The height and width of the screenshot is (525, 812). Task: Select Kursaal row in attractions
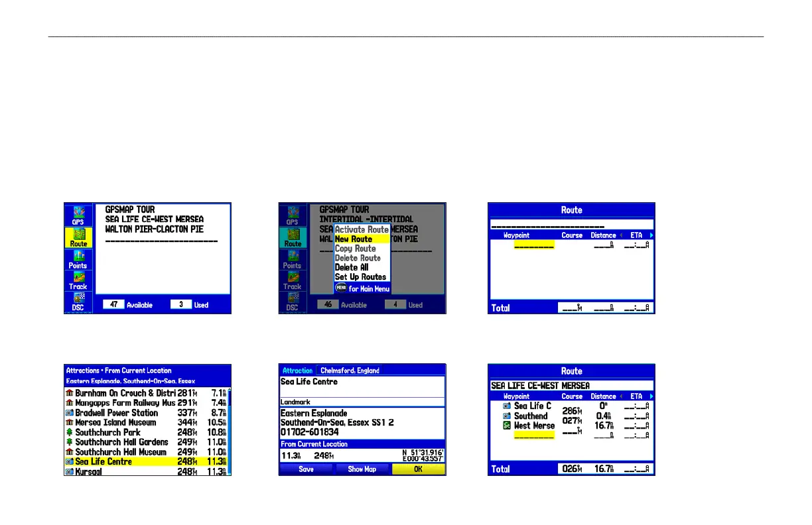(x=146, y=471)
